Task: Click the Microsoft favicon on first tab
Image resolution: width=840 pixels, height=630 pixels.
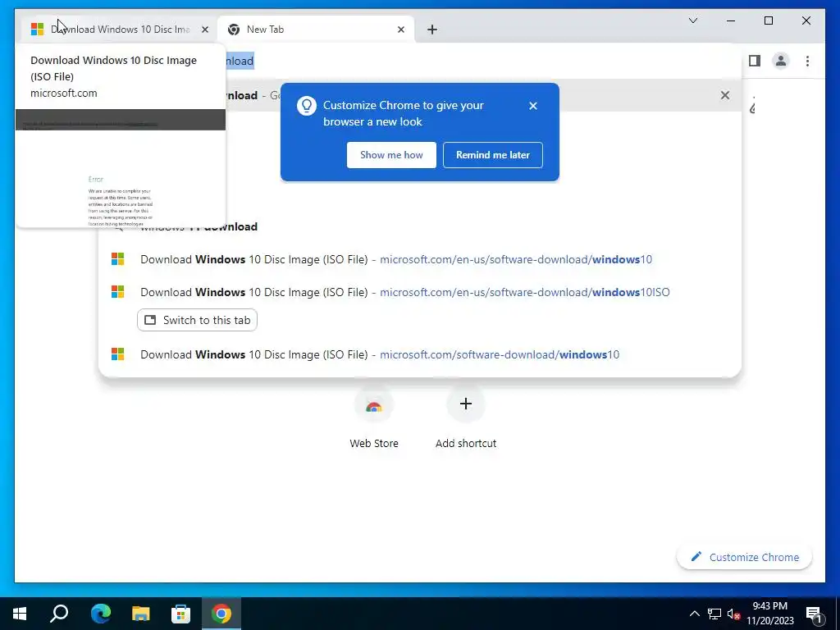Action: coord(37,30)
